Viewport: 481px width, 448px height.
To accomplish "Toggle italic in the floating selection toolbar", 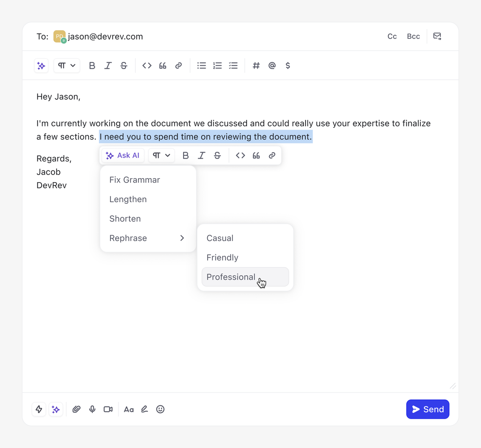I will [x=202, y=155].
